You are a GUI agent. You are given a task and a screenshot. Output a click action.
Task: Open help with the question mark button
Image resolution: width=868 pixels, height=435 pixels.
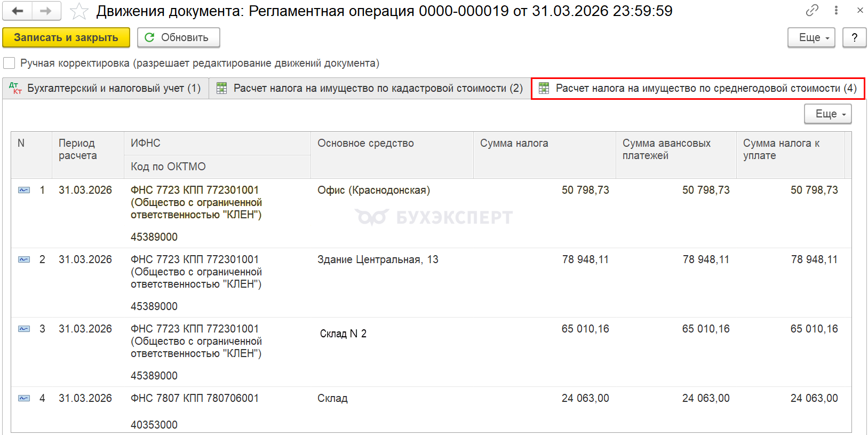pyautogui.click(x=854, y=37)
